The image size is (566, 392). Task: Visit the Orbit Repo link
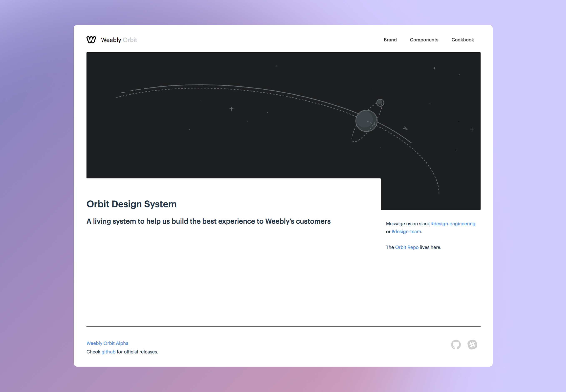(x=407, y=247)
